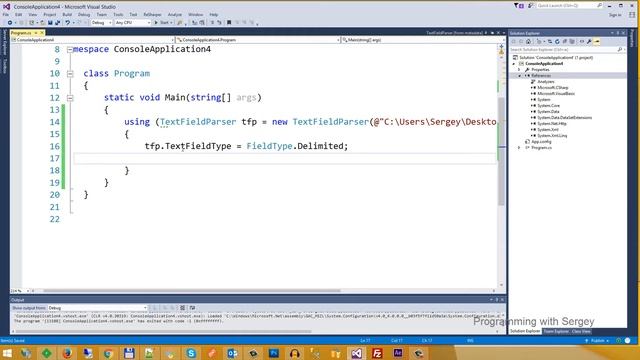Collapse the namespace block at line 8
640x360 pixels.
pyautogui.click(x=70, y=49)
